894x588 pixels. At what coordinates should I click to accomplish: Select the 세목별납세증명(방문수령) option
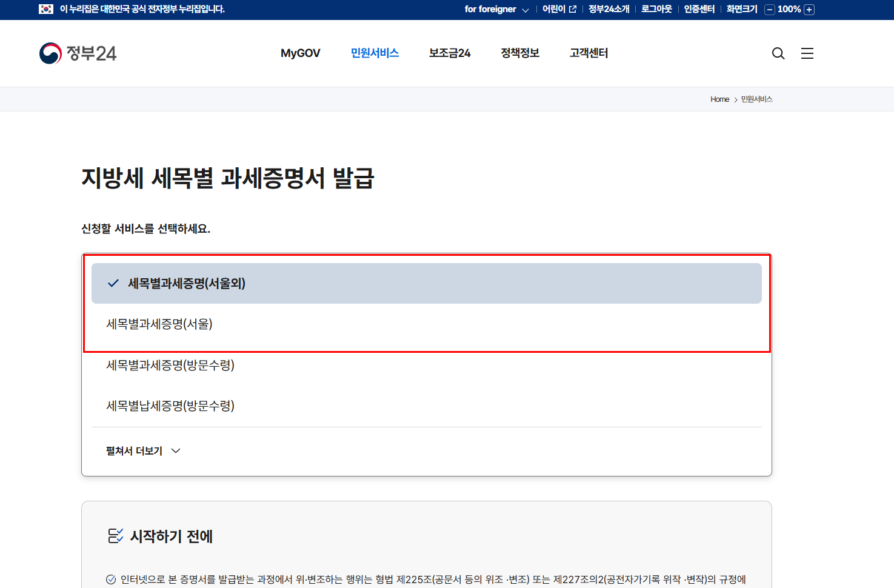coord(170,406)
